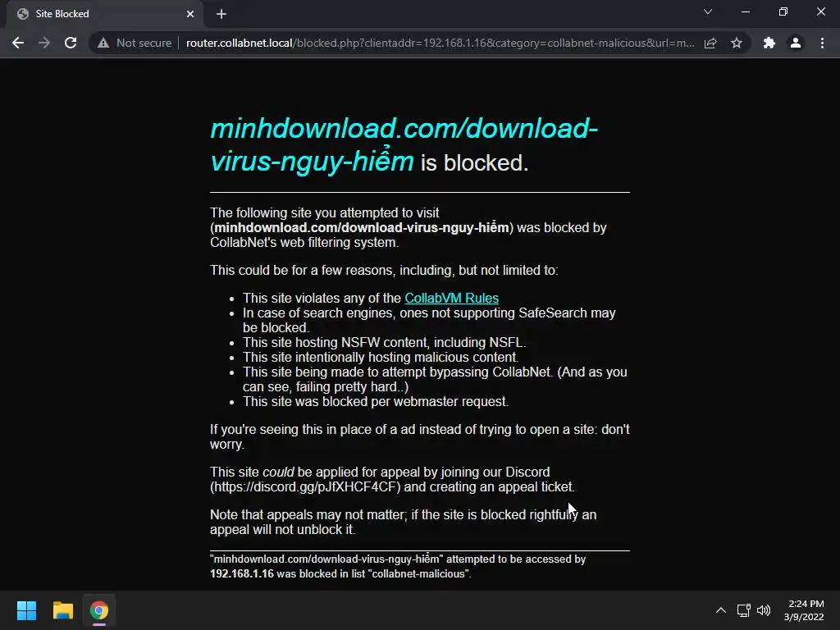Go back to the previous page
This screenshot has width=840, height=630.
pos(18,43)
